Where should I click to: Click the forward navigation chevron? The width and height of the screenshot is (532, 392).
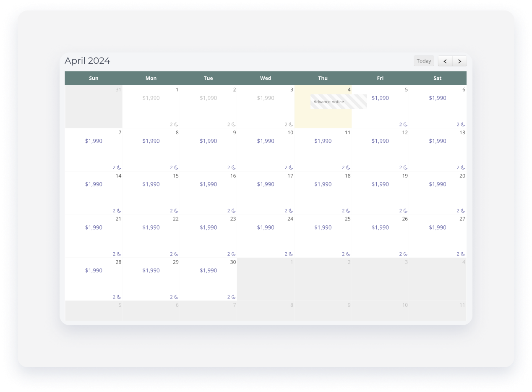click(x=459, y=61)
